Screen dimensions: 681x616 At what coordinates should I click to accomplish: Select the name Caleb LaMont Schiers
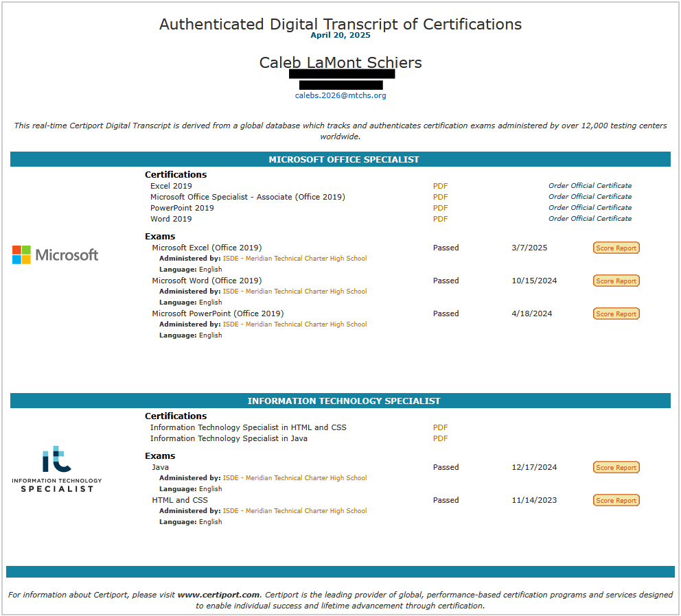[x=340, y=63]
